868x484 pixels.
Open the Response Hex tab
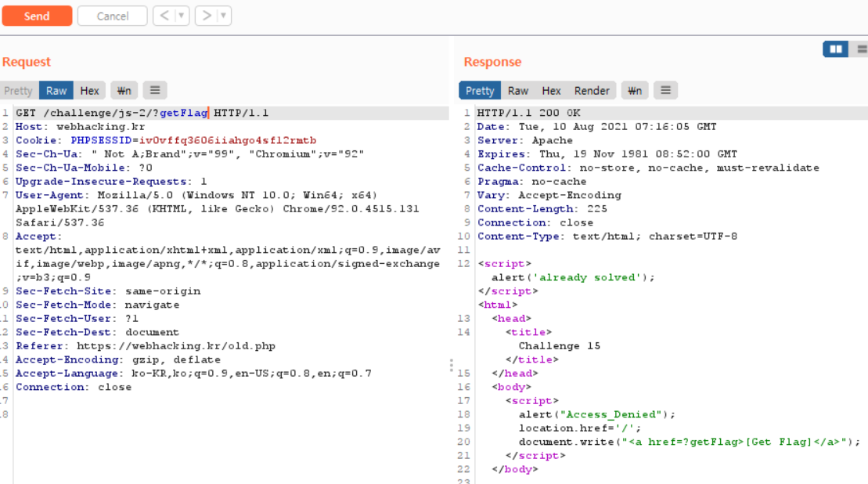pos(551,90)
